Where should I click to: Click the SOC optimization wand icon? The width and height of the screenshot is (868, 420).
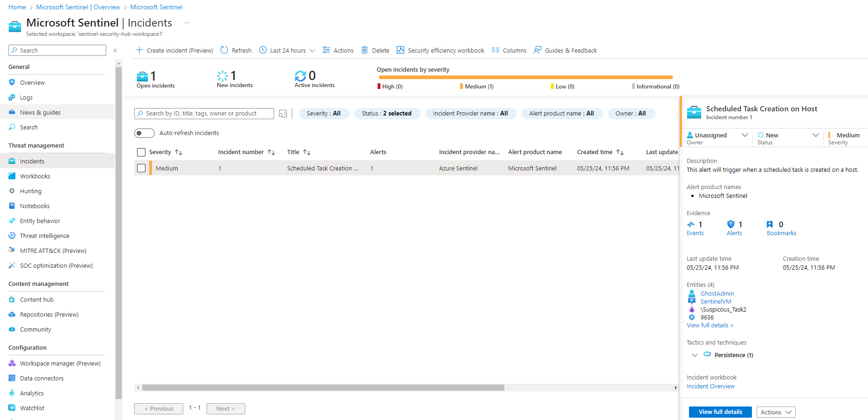click(12, 265)
